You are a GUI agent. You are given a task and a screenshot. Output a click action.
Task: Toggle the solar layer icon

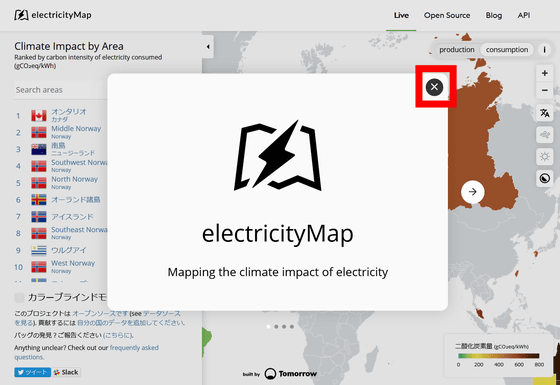(544, 156)
